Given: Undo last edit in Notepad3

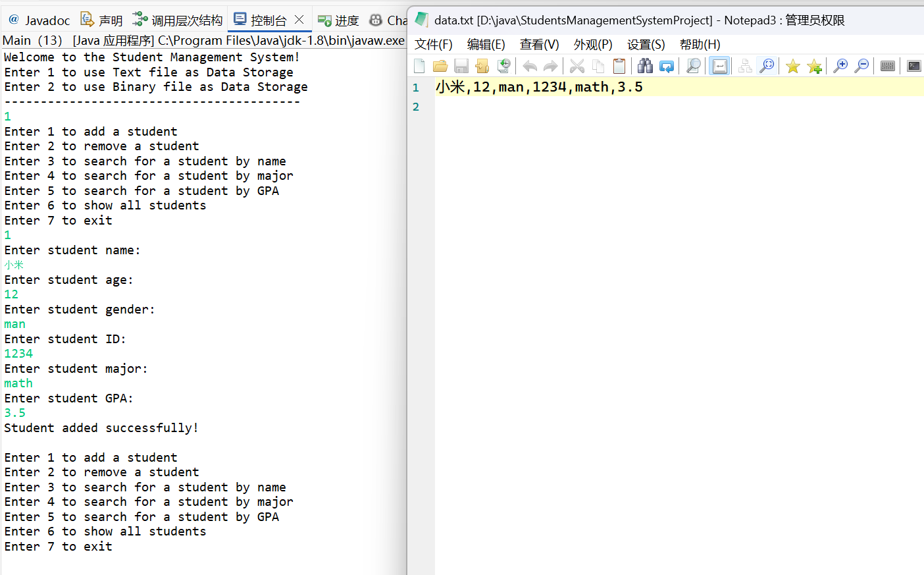Looking at the screenshot, I should [530, 66].
